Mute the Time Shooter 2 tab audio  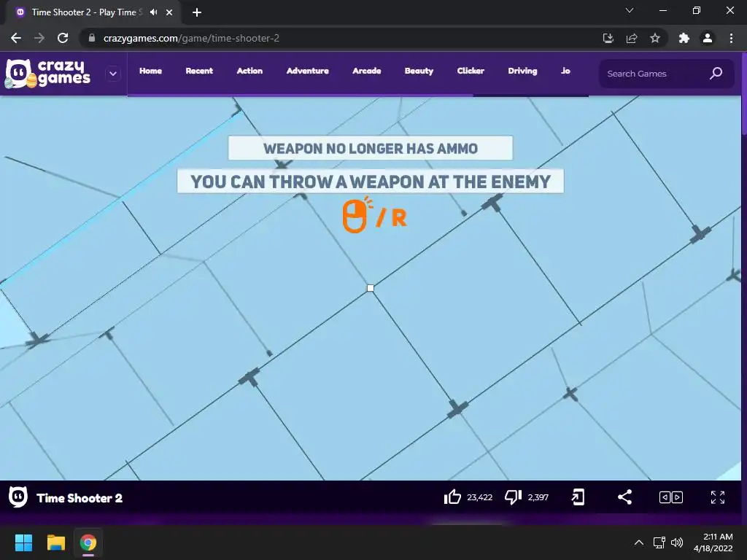coord(153,12)
